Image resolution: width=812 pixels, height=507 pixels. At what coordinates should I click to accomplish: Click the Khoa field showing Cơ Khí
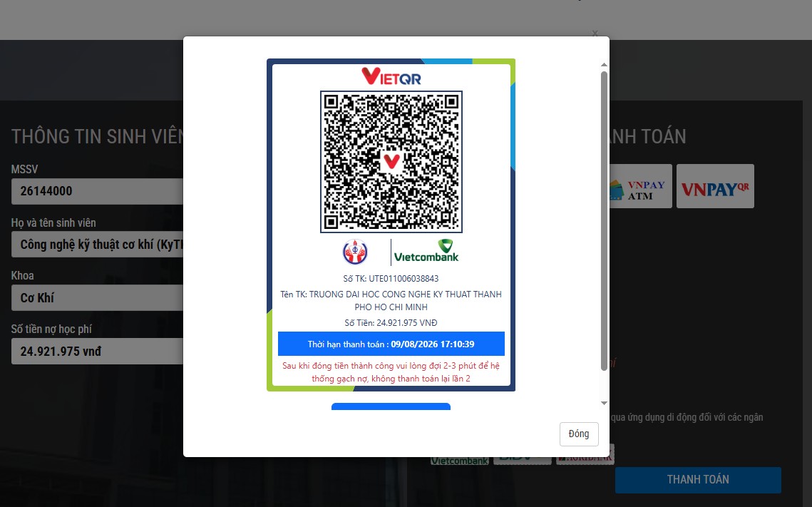(x=98, y=298)
